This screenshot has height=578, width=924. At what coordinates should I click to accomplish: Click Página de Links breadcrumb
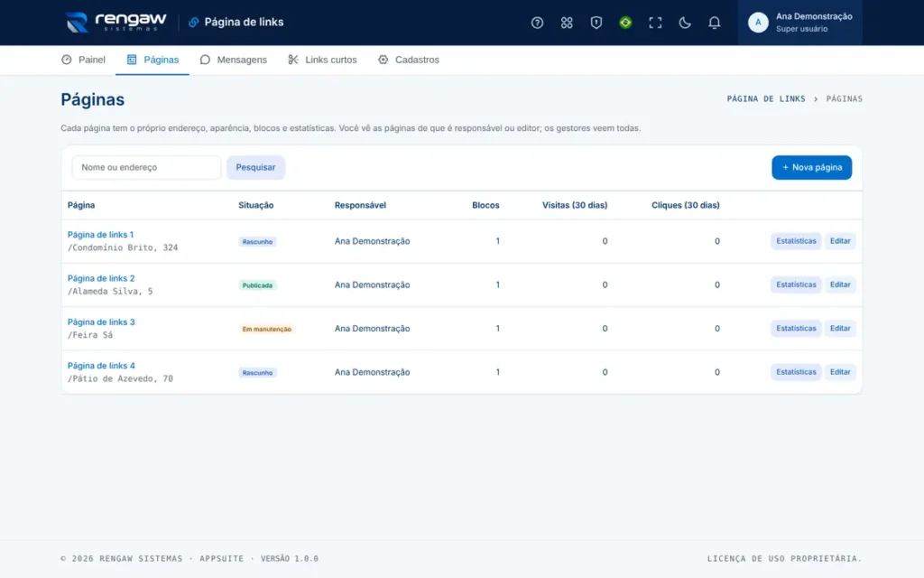(x=765, y=99)
